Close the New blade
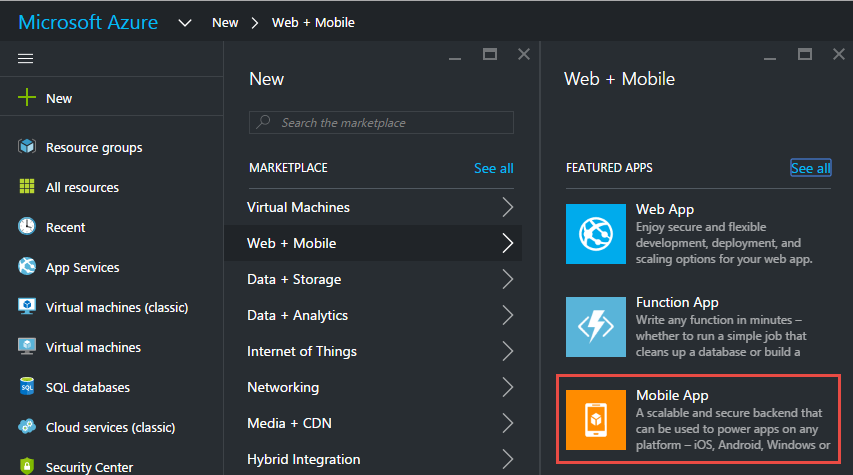The width and height of the screenshot is (853, 475). click(524, 54)
